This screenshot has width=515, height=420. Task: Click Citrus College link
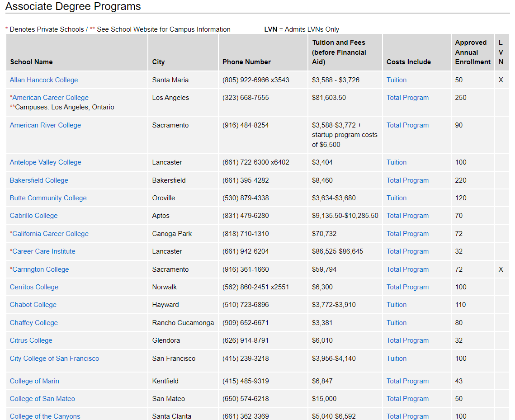(31, 340)
